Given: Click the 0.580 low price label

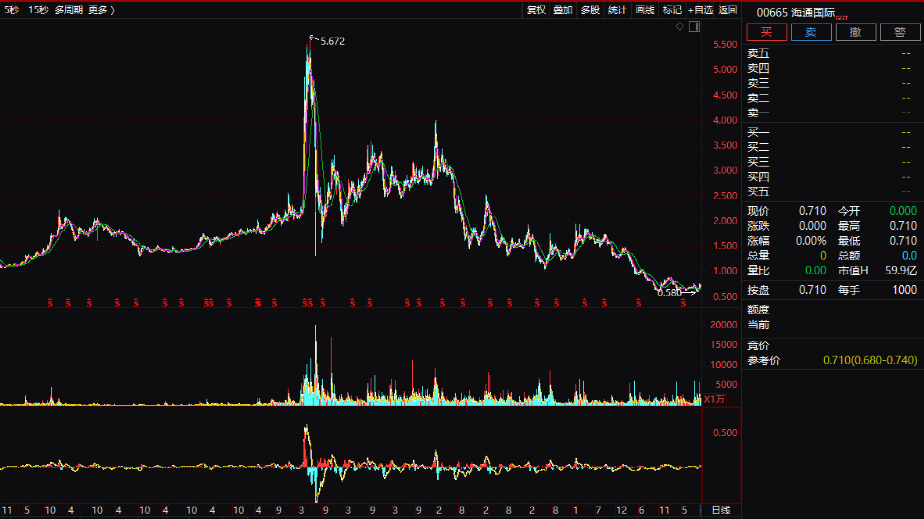Looking at the screenshot, I should point(669,292).
